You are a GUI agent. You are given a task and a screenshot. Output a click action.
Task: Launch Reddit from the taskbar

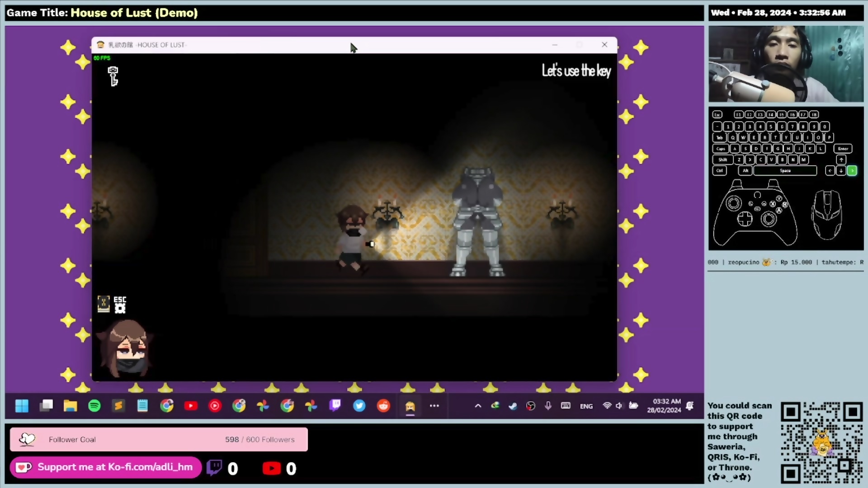click(383, 406)
